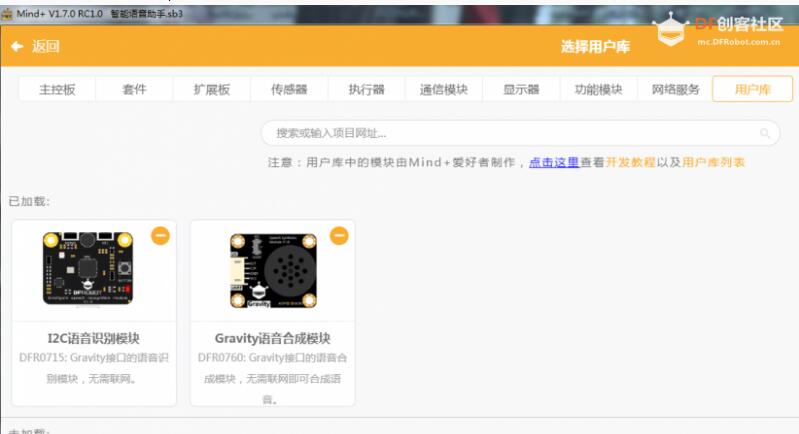This screenshot has width=799, height=434.
Task: Click the search magnifier icon
Action: (764, 133)
